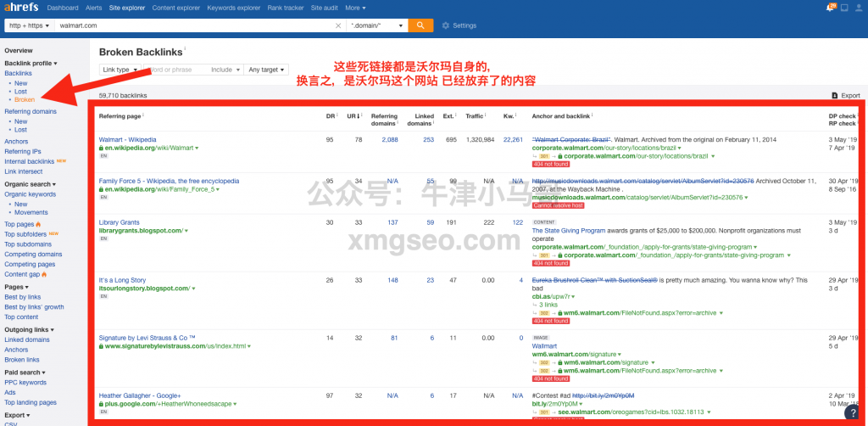The height and width of the screenshot is (426, 868).
Task: Collapse the Outgoing links sidebar section
Action: pyautogui.click(x=29, y=329)
